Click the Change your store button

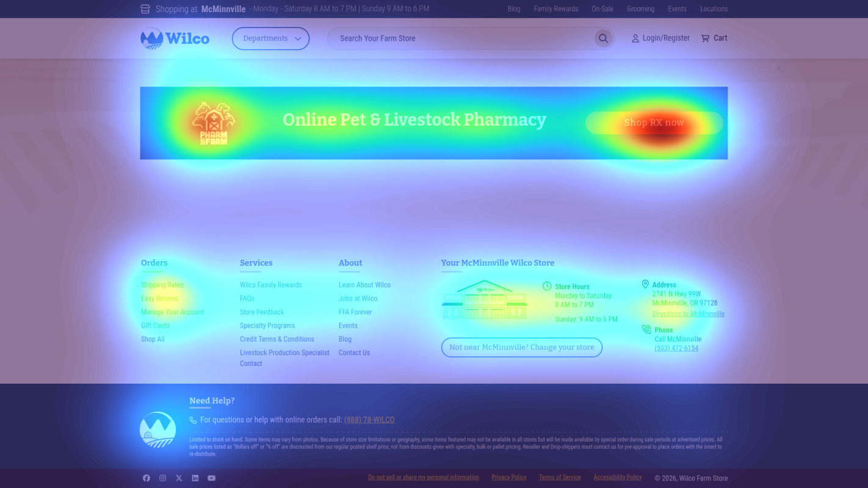tap(521, 347)
